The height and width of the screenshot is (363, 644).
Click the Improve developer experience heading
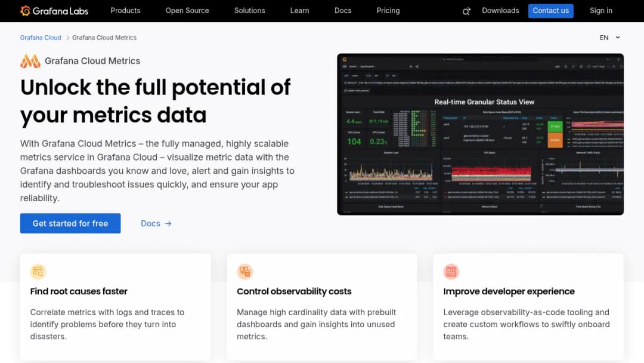click(509, 291)
